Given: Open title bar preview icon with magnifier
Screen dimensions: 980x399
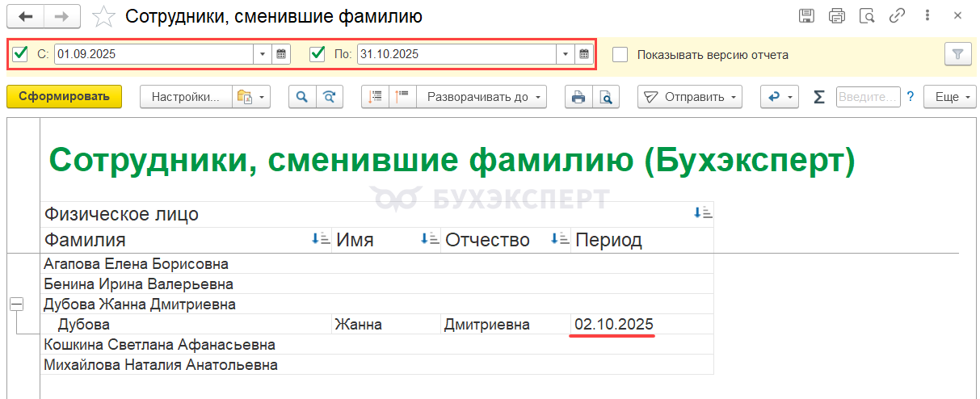Looking at the screenshot, I should click(866, 16).
